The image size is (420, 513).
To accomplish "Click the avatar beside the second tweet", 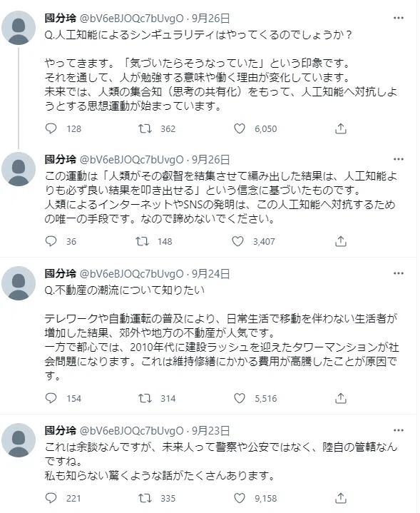I will [x=19, y=169].
